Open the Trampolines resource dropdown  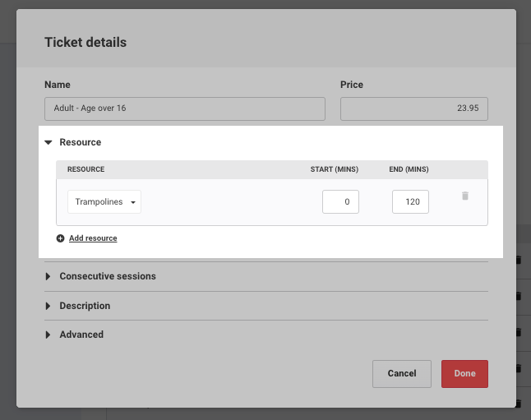click(104, 202)
